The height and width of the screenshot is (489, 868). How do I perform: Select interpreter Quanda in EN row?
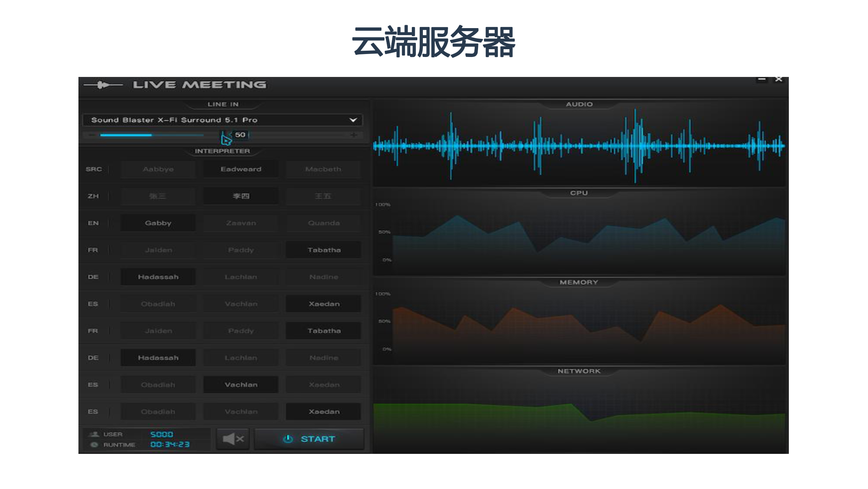coord(323,223)
